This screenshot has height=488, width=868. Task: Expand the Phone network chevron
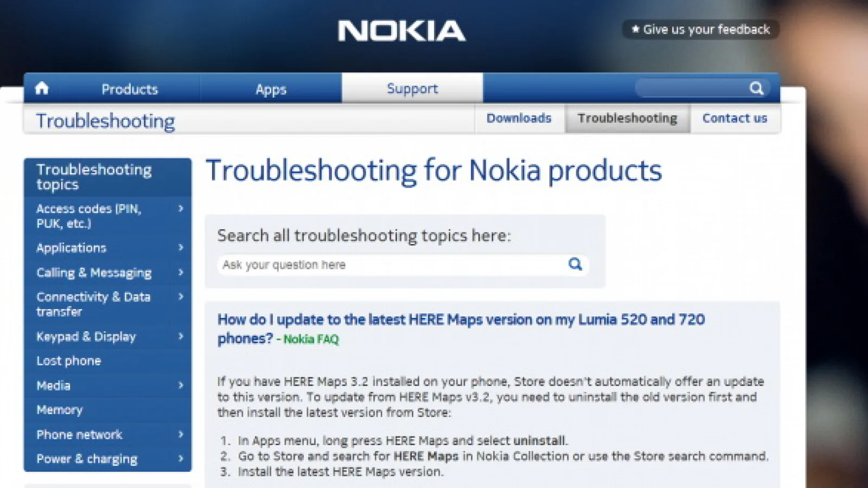(181, 434)
